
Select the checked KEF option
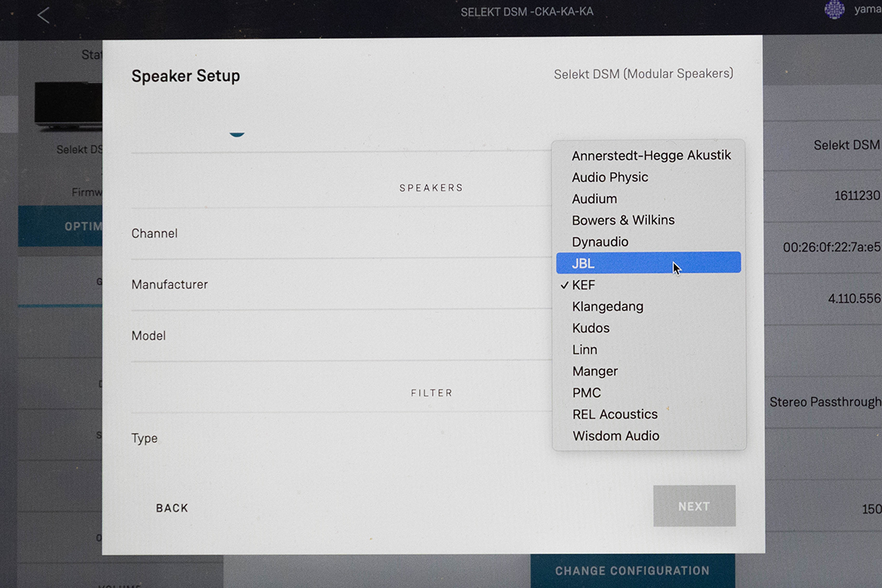(648, 285)
